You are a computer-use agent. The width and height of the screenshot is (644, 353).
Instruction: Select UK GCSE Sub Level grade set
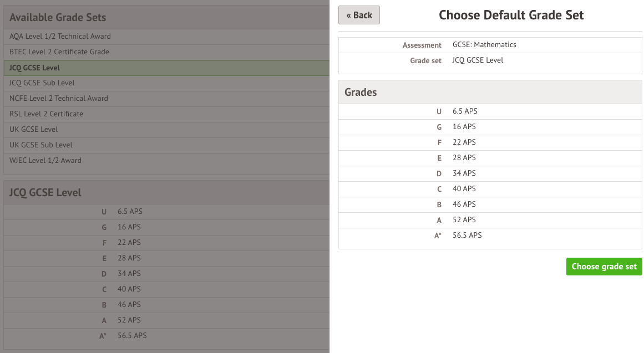tap(166, 145)
